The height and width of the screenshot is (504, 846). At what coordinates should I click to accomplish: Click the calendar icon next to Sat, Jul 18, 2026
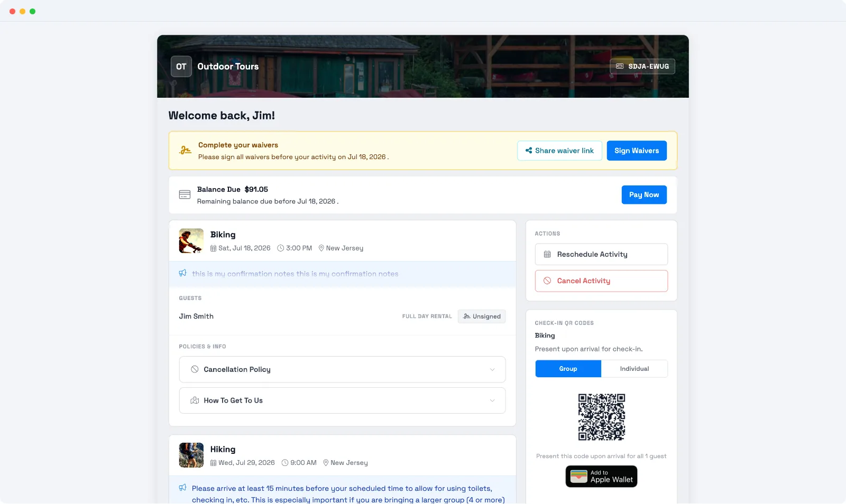click(214, 248)
